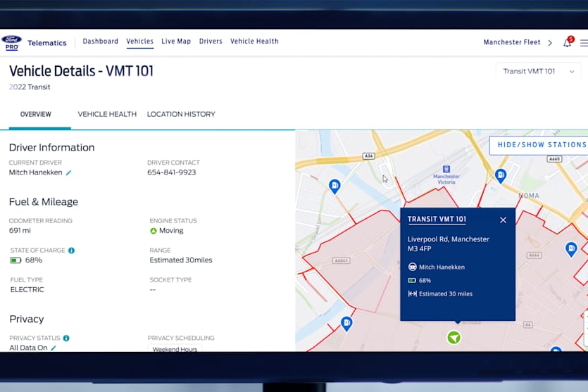Image resolution: width=588 pixels, height=392 pixels.
Task: Click the Transit VMT 101 popup link
Action: point(437,220)
